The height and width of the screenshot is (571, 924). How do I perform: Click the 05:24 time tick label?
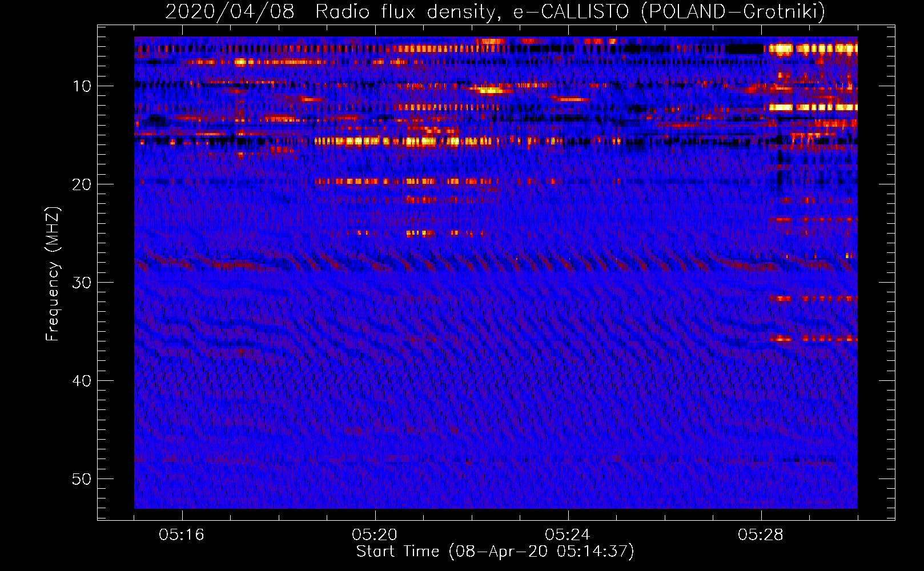click(x=568, y=535)
